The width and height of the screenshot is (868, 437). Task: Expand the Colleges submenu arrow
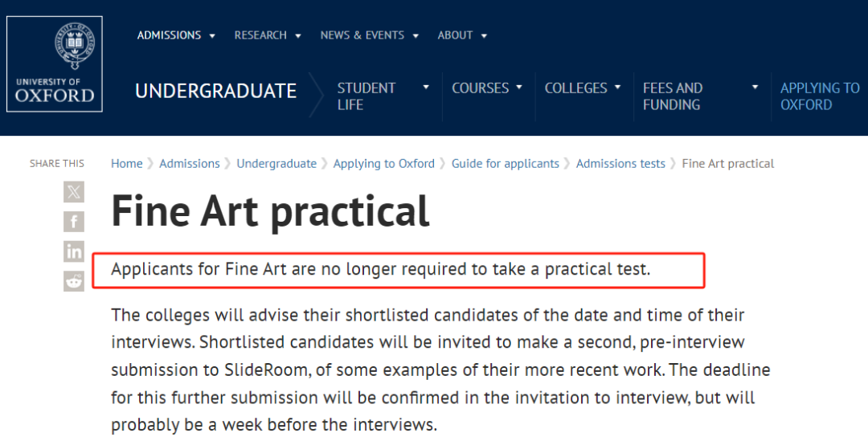click(x=617, y=88)
